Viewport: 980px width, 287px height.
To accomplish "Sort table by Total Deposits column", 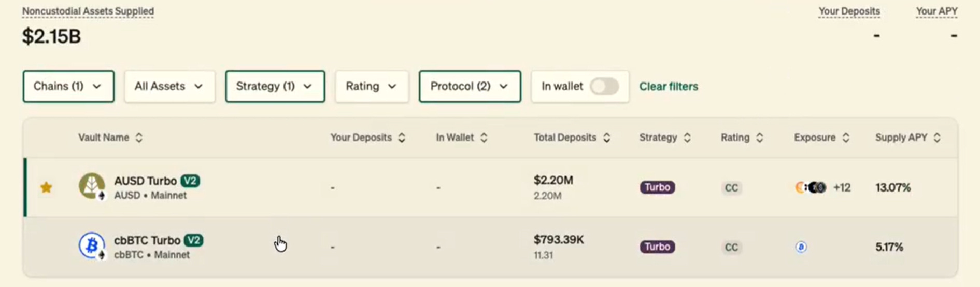I will pos(572,138).
